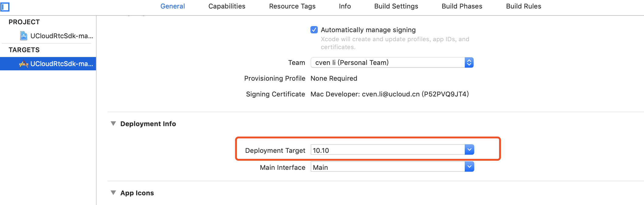The width and height of the screenshot is (644, 205).
Task: Uncheck Automatically manage signing checkbox
Action: (314, 30)
